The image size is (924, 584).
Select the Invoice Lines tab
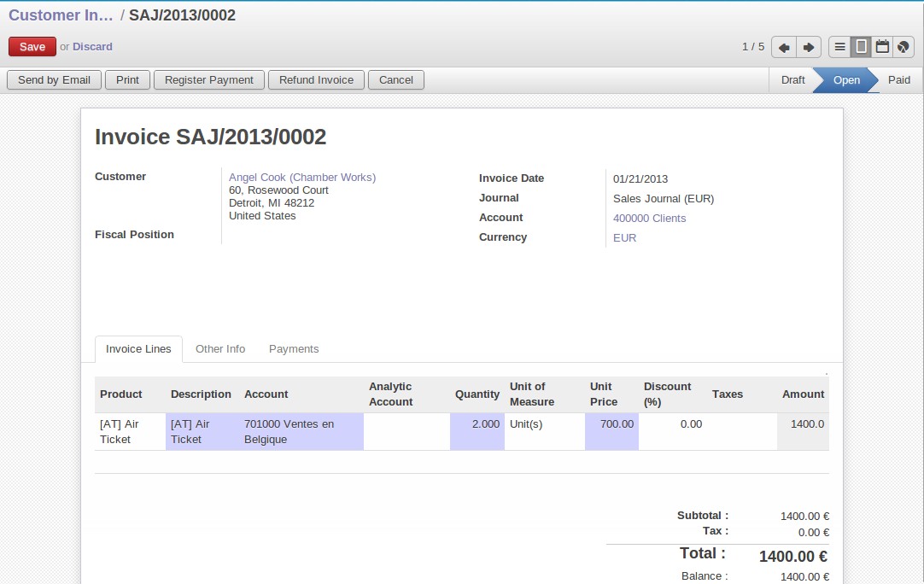(138, 349)
